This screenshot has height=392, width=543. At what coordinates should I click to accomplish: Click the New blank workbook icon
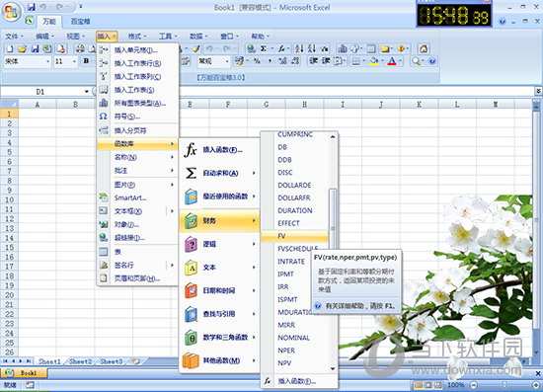click(x=10, y=48)
